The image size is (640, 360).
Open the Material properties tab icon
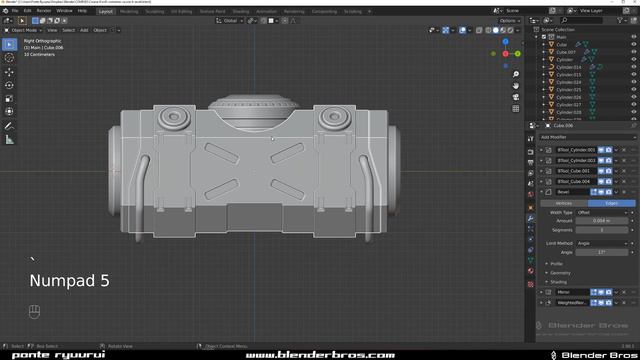(531, 271)
